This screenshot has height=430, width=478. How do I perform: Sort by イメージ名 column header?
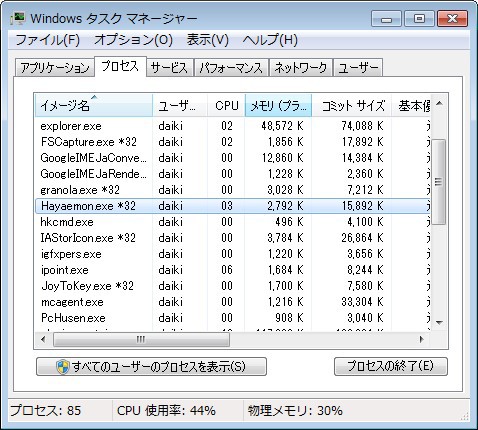click(94, 105)
